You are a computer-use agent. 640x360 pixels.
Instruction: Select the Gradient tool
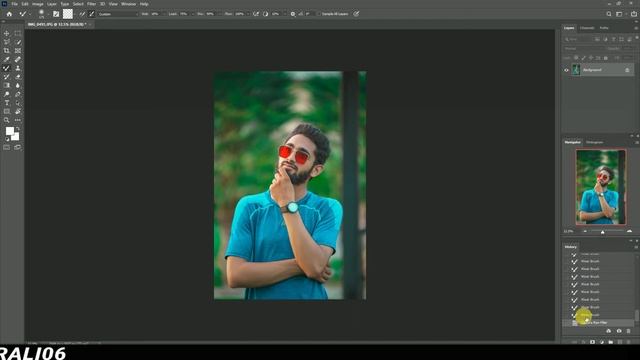(x=7, y=85)
